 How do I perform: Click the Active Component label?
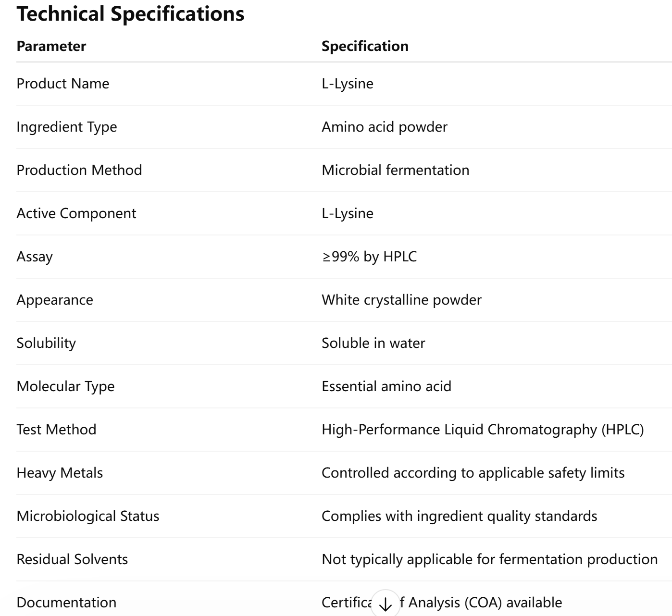click(x=76, y=213)
